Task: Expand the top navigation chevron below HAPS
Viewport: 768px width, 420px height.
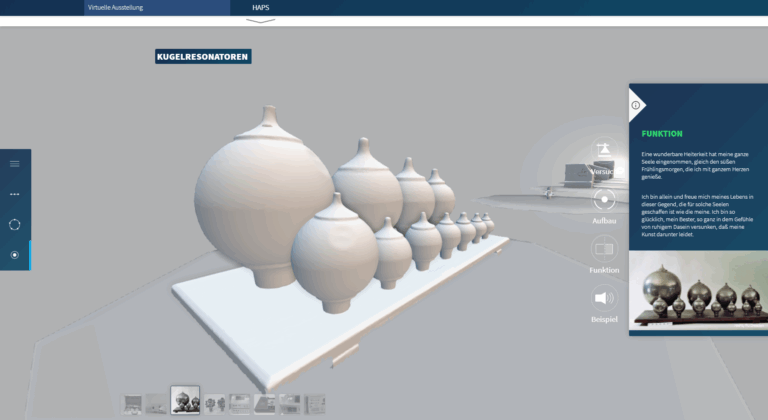Action: pos(261,21)
